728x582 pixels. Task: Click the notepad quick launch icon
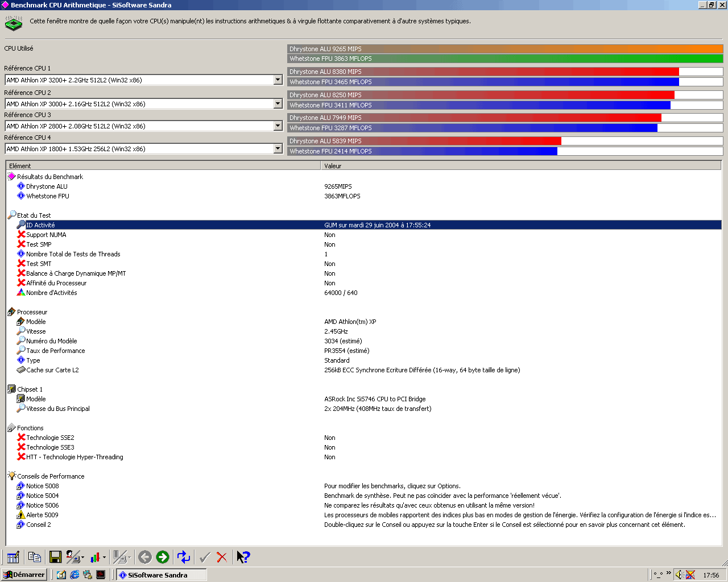[61, 575]
